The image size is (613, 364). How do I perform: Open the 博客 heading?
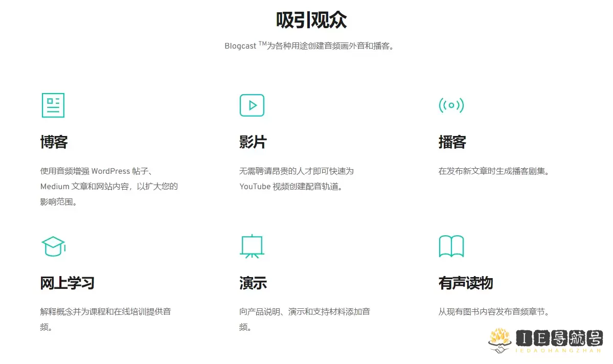(54, 142)
